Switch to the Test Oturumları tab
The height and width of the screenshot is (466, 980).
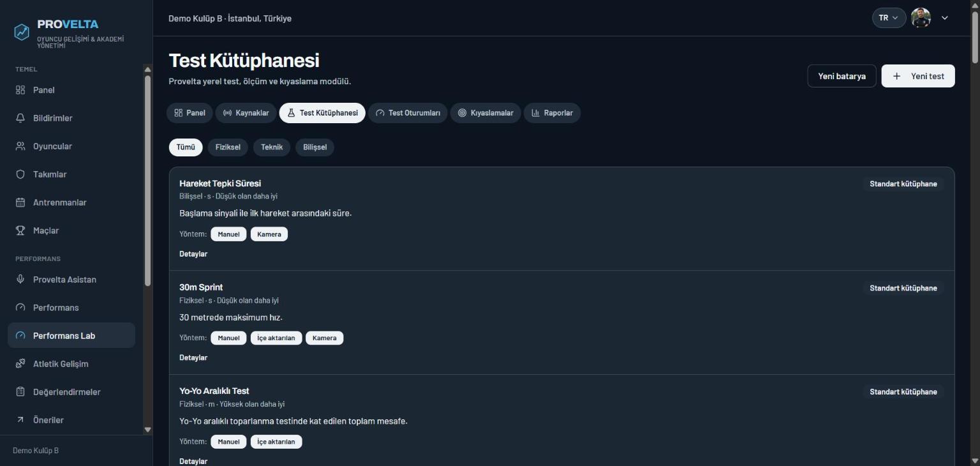[408, 113]
